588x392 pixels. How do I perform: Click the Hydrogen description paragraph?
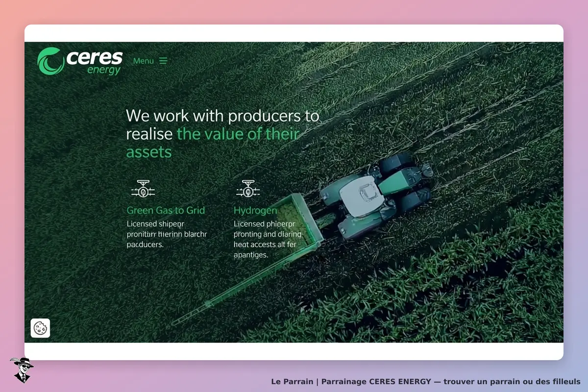point(268,240)
